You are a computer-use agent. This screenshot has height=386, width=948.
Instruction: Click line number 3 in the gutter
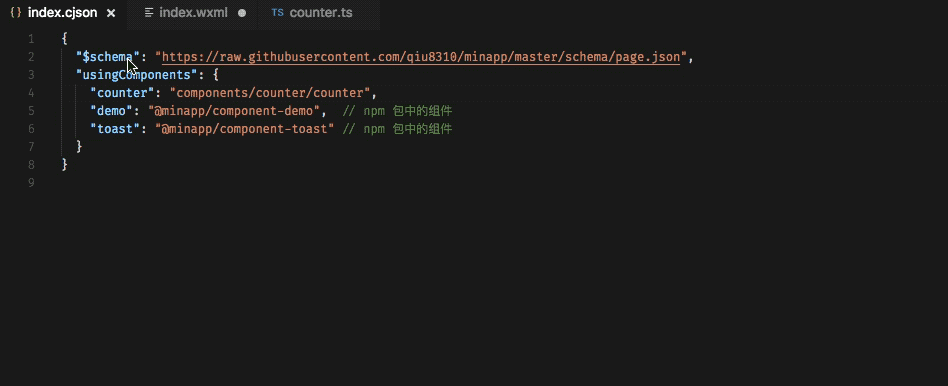point(31,75)
